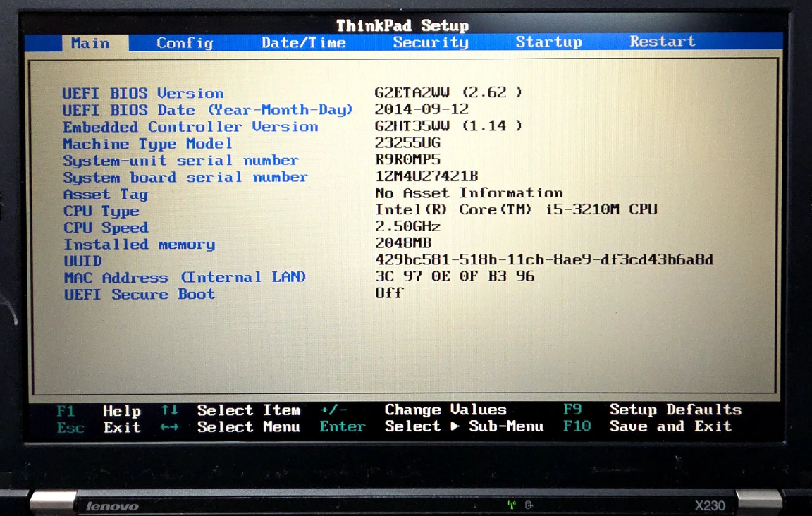Click the left/right arrows icon
812x516 pixels.
point(169,427)
